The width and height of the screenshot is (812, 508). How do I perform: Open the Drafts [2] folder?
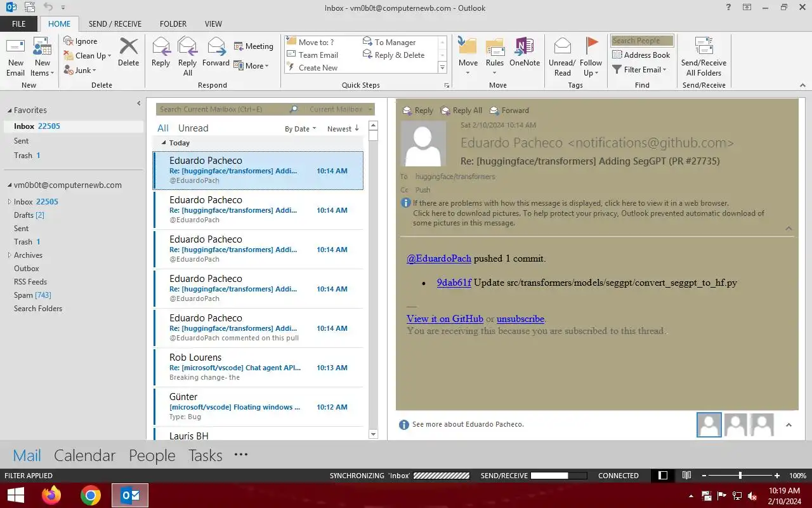pyautogui.click(x=29, y=215)
